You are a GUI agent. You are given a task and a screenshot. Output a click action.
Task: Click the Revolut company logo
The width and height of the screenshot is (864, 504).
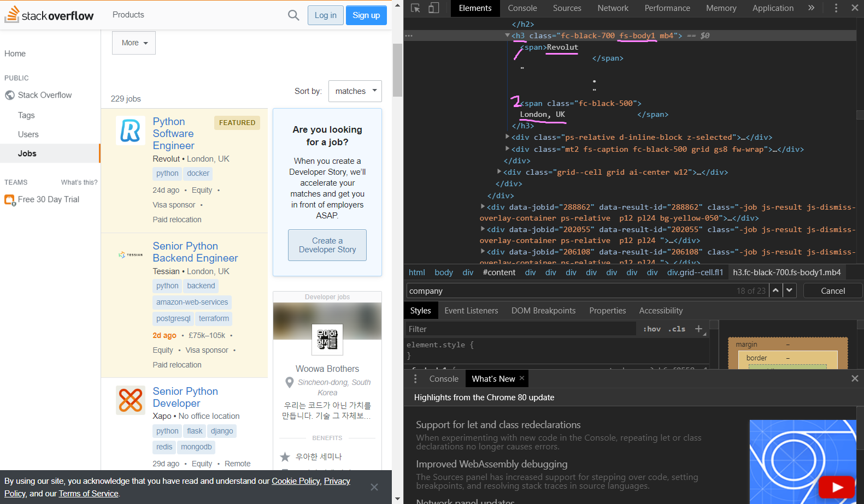tap(131, 131)
